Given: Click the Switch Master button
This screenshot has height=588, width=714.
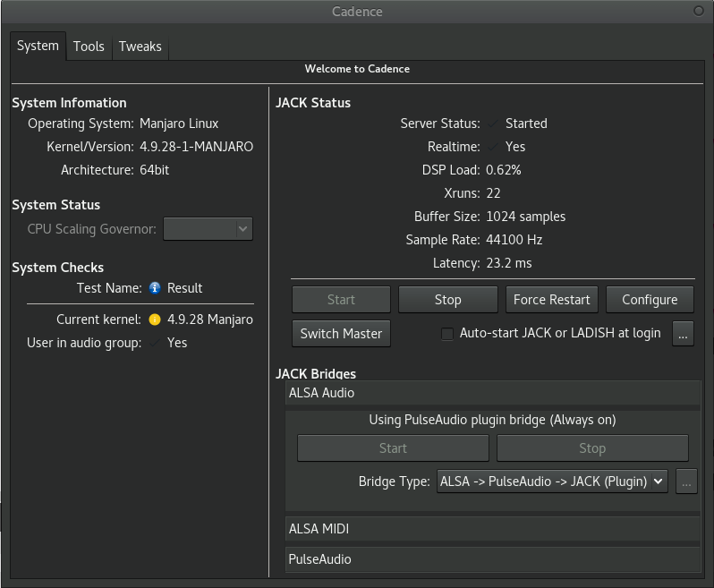Looking at the screenshot, I should pos(341,334).
